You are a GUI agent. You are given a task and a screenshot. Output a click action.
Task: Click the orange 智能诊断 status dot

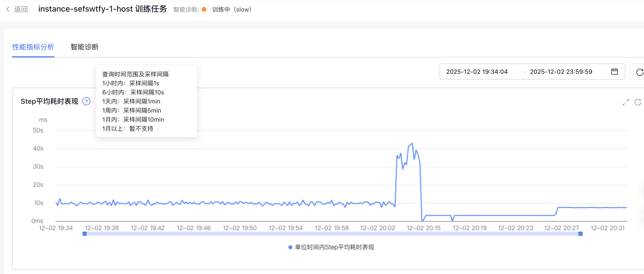coord(204,9)
